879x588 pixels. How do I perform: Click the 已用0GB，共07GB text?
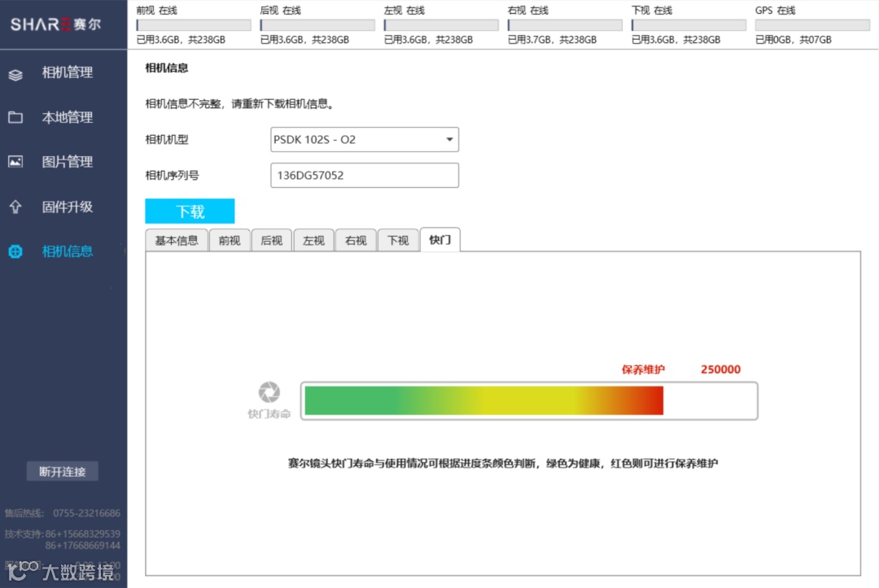pos(794,40)
